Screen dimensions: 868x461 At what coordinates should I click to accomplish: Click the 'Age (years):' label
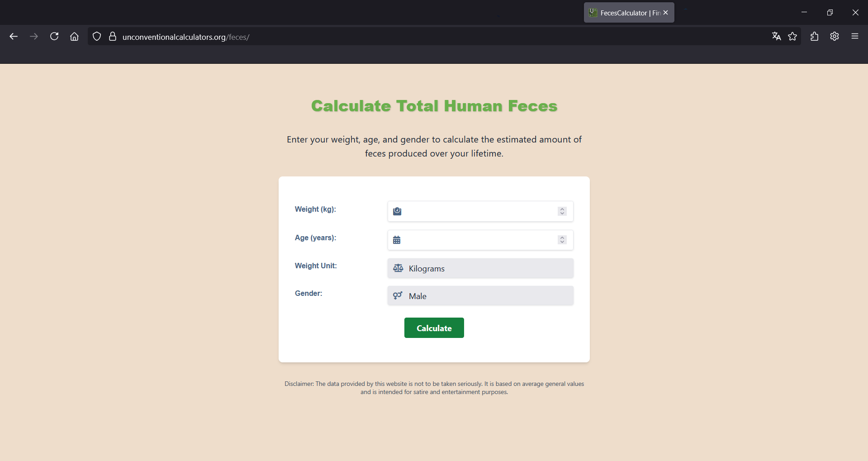315,238
